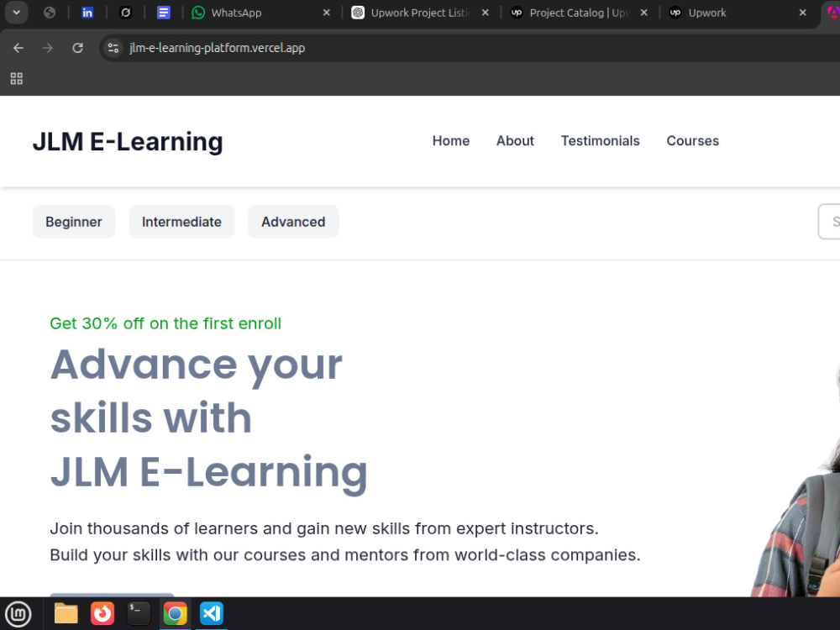The image size is (840, 630).
Task: View site information icon in address bar
Action: tap(113, 48)
